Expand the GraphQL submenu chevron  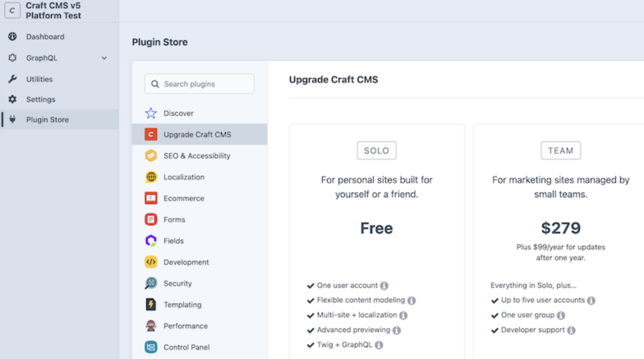click(x=104, y=58)
